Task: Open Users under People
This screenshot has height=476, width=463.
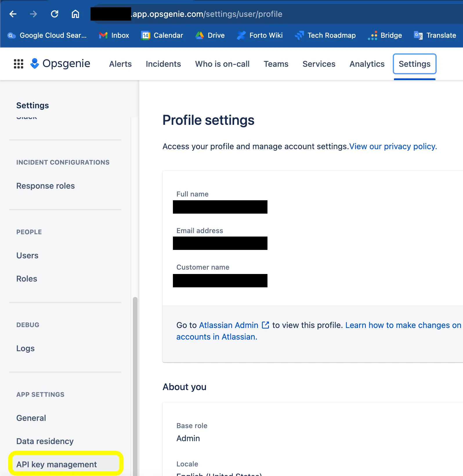Action: tap(27, 255)
